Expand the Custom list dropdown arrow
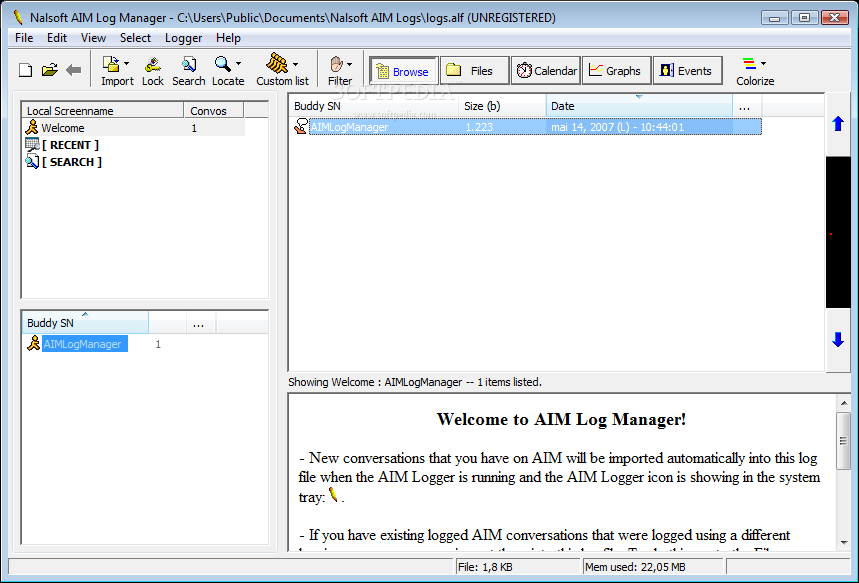The height and width of the screenshot is (583, 859). click(x=296, y=64)
